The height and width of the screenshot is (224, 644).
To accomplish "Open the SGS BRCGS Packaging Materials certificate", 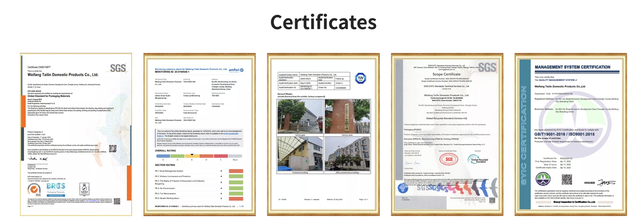I will point(76,135).
